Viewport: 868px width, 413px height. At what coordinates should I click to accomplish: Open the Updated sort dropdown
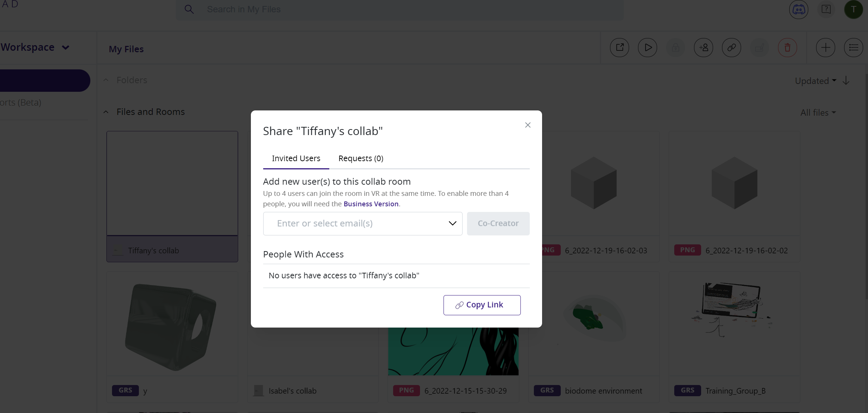(815, 81)
